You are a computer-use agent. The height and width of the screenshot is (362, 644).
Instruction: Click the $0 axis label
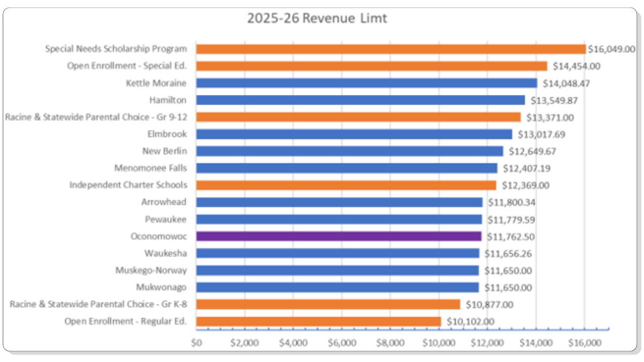point(196,343)
